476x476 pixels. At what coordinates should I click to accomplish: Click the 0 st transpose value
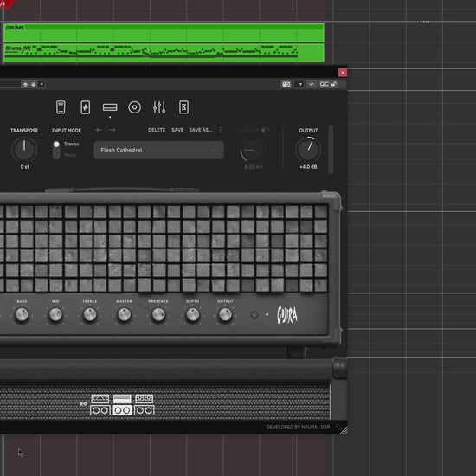[x=24, y=167]
